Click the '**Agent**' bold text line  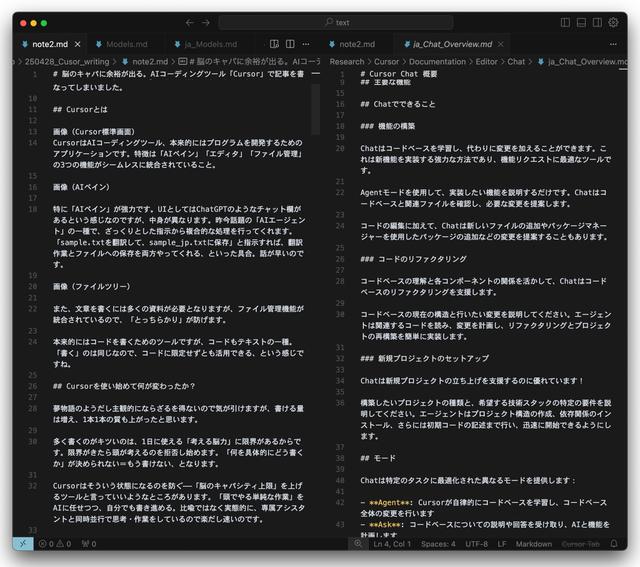pos(391,503)
